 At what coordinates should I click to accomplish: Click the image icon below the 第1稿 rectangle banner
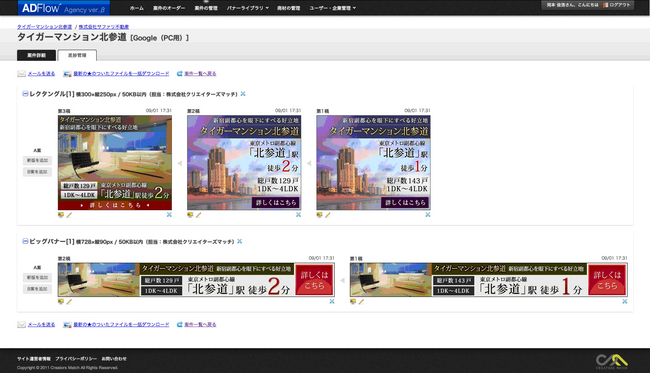[319, 215]
